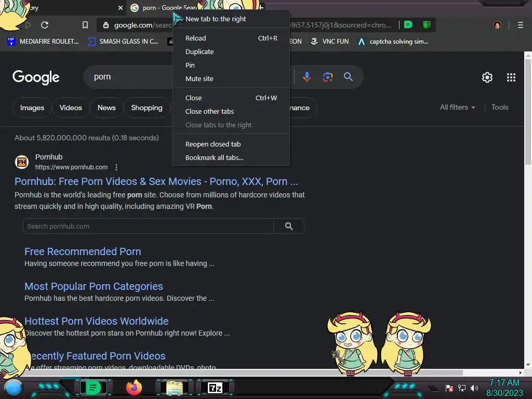The height and width of the screenshot is (399, 532).
Task: Search by image with Google Lens icon
Action: [x=327, y=77]
